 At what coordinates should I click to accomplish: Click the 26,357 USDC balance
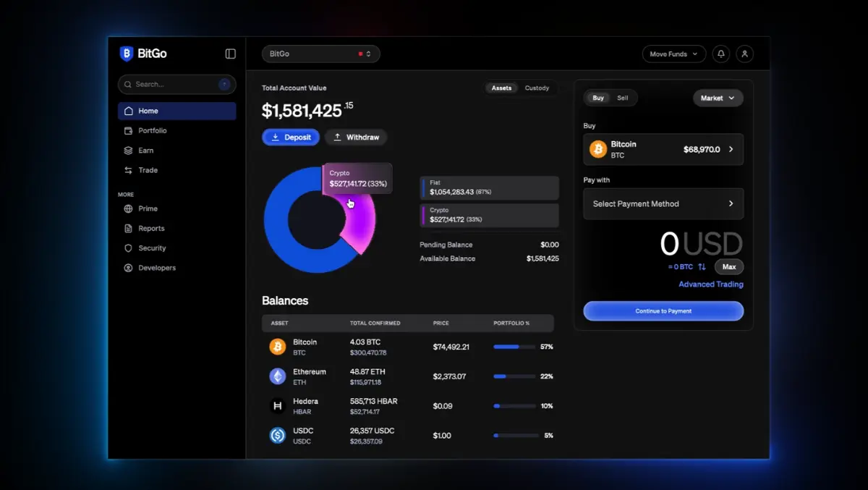(x=372, y=431)
